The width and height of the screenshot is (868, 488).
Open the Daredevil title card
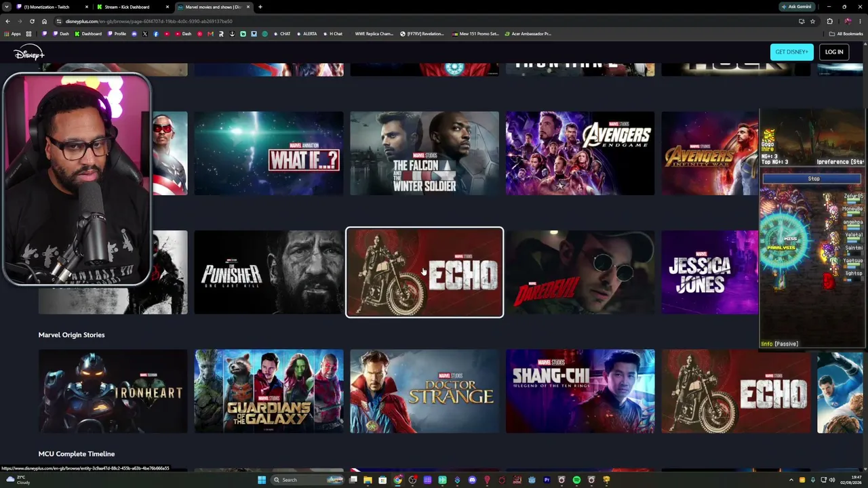[580, 272]
